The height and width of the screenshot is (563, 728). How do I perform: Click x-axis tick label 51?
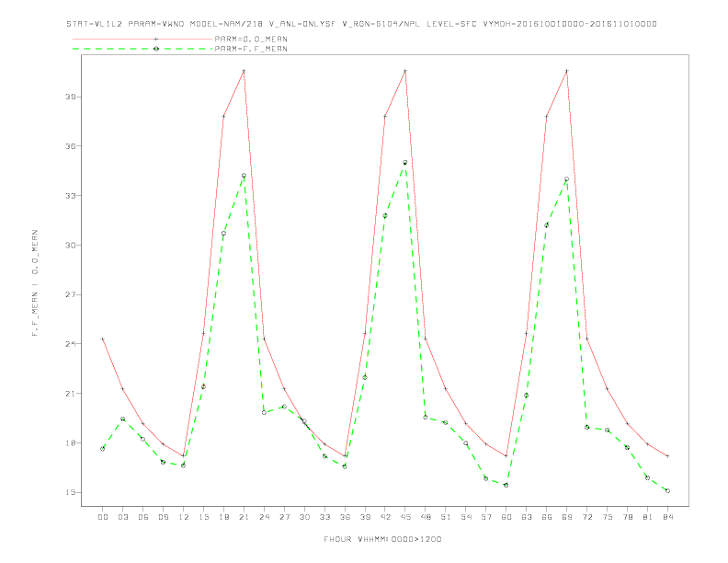click(446, 517)
